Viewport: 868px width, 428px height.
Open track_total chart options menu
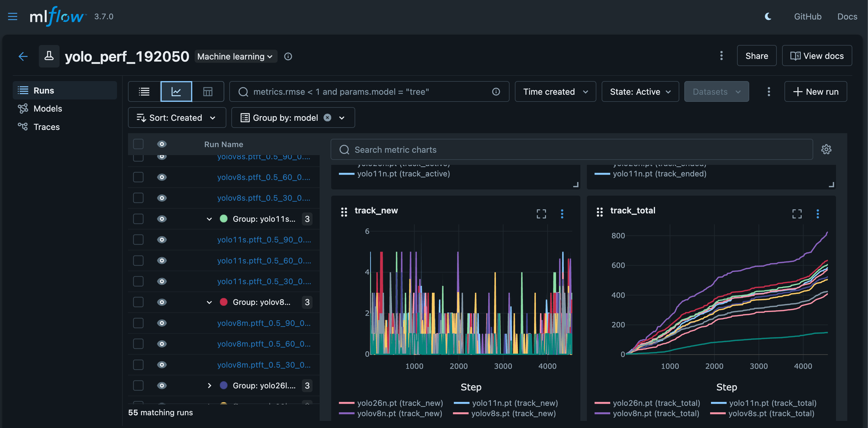[x=817, y=213]
